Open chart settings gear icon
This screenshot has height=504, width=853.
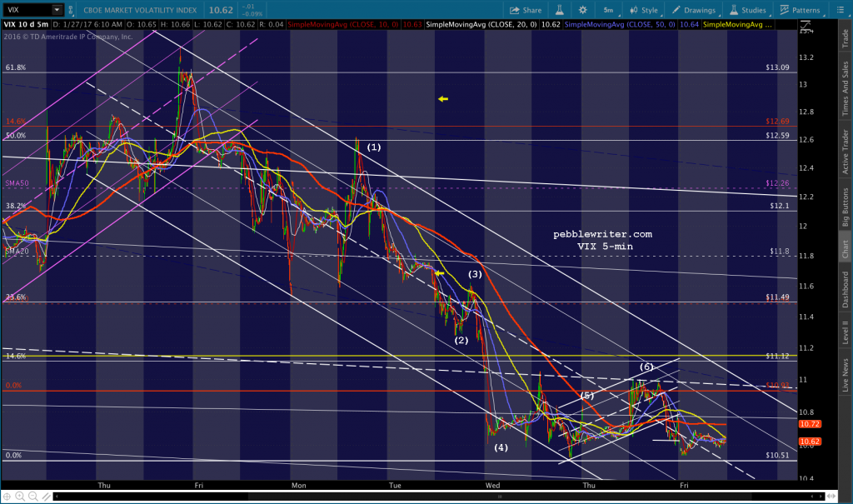coord(582,10)
